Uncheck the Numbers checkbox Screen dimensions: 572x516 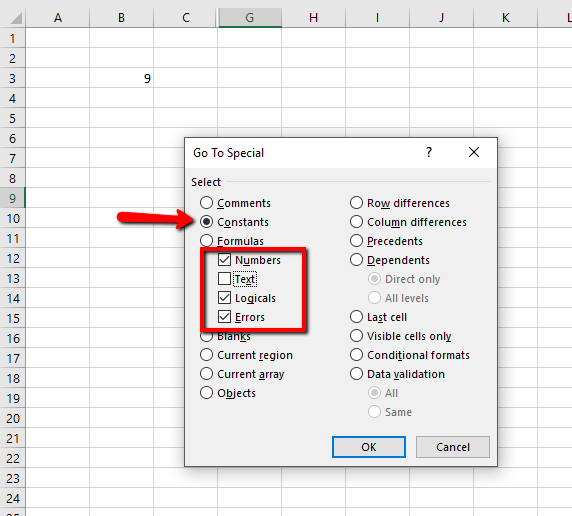(224, 259)
